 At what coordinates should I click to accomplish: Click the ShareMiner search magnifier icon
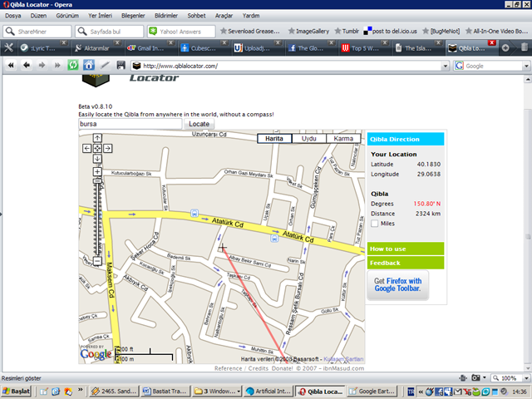click(x=10, y=32)
